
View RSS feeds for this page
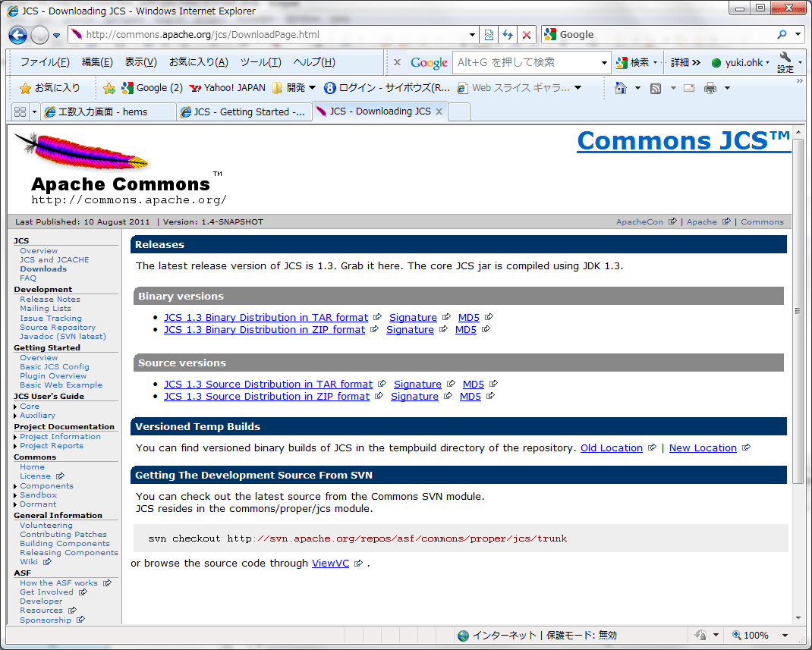click(654, 88)
